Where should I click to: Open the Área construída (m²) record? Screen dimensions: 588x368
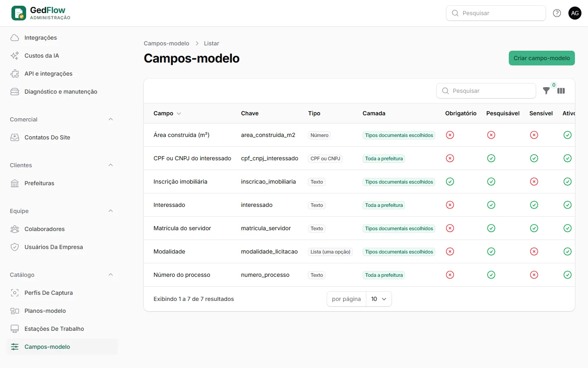(x=181, y=135)
